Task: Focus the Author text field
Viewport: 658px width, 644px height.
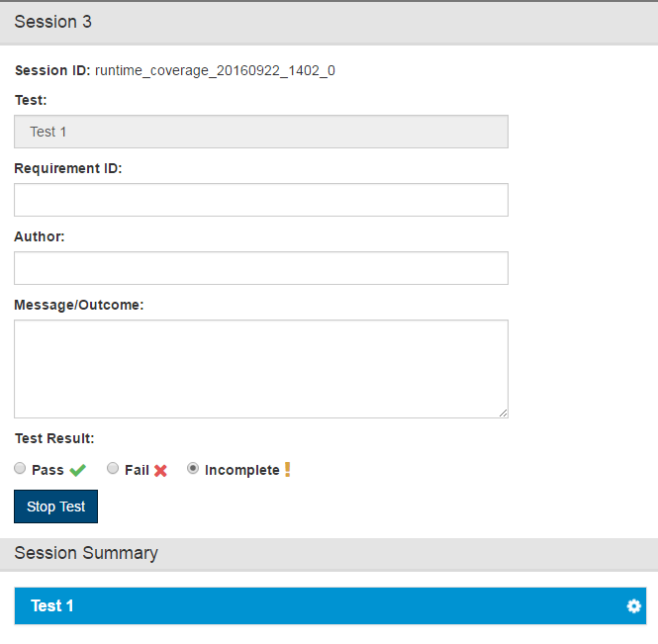Action: 261,268
